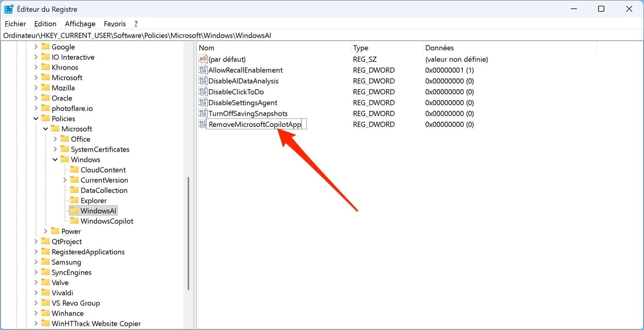Image resolution: width=644 pixels, height=330 pixels.
Task: Click the WindowsAI folder icon
Action: tap(74, 210)
